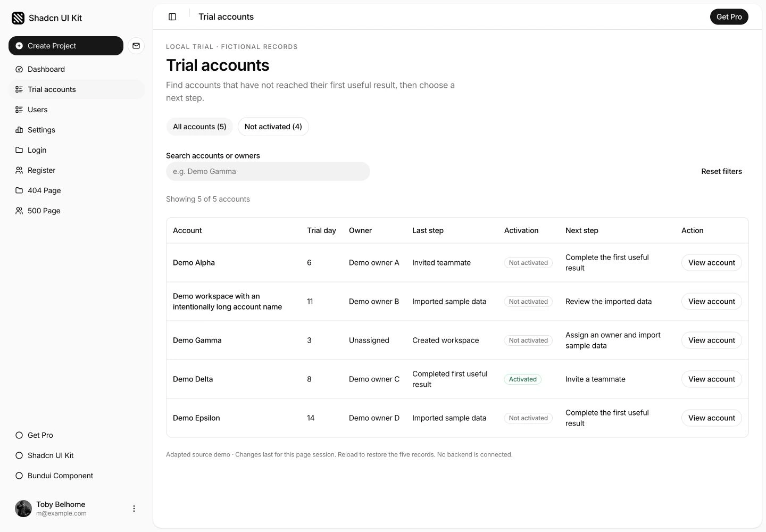This screenshot has height=532, width=766.
Task: Toggle the sidebar panel icon
Action: [x=172, y=17]
